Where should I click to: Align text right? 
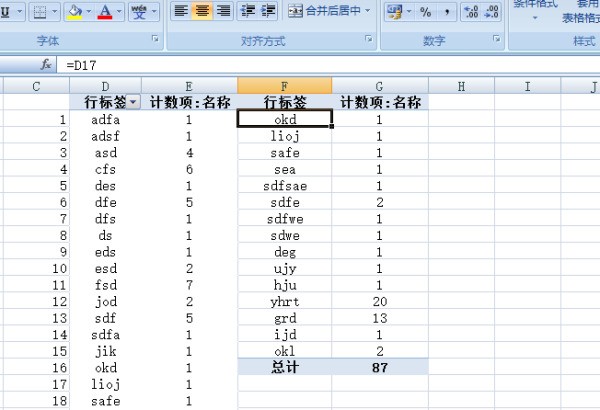point(223,11)
